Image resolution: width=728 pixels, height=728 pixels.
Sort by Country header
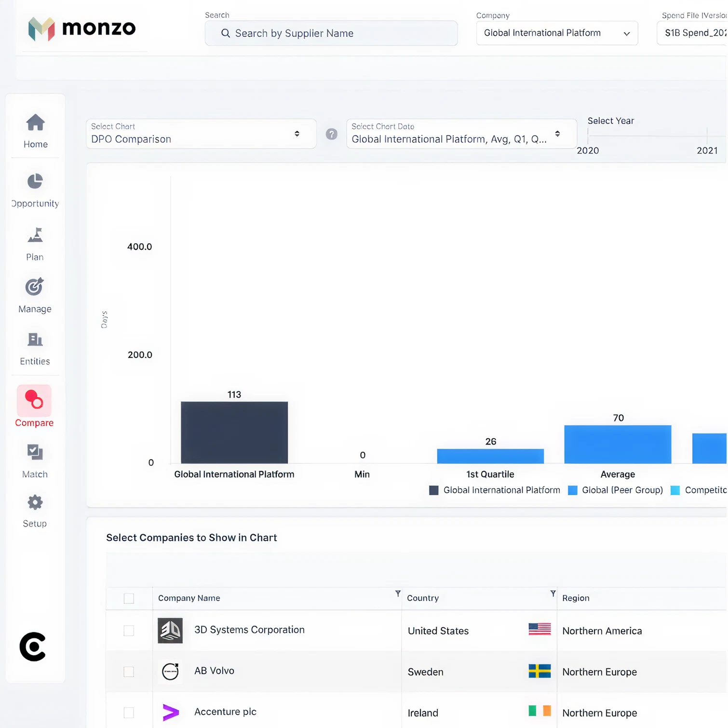tap(423, 598)
